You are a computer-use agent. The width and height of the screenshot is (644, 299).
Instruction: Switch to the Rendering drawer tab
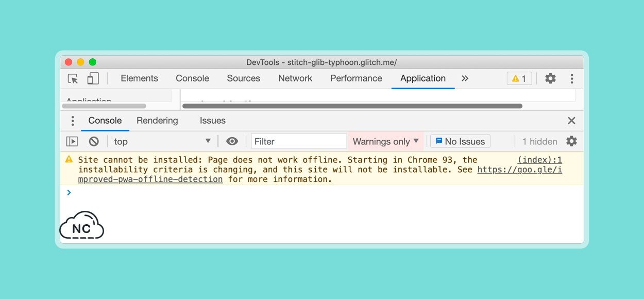tap(157, 121)
